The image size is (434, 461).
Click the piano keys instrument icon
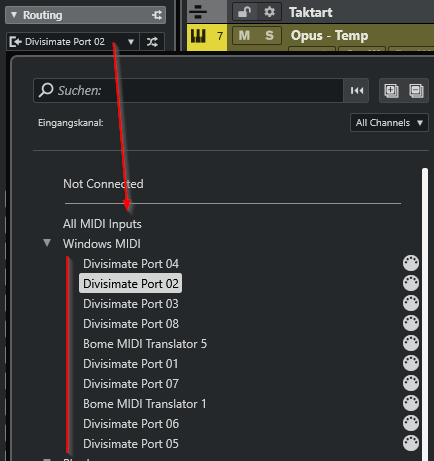198,36
